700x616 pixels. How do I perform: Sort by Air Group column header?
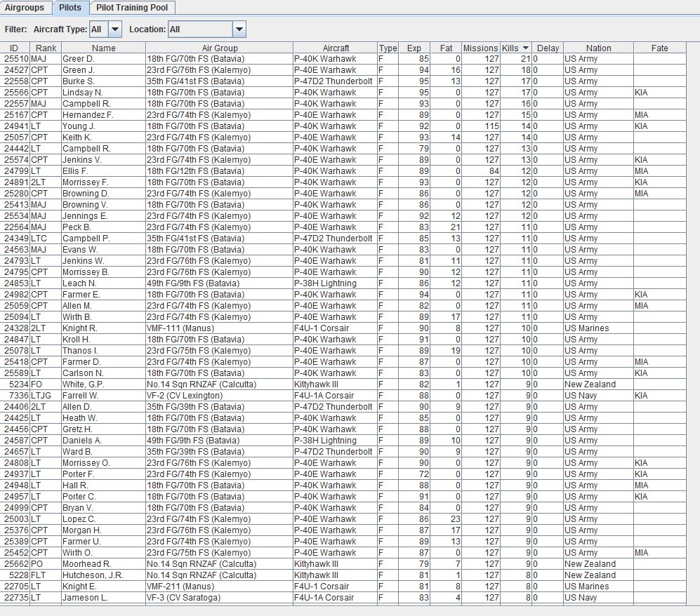point(219,48)
